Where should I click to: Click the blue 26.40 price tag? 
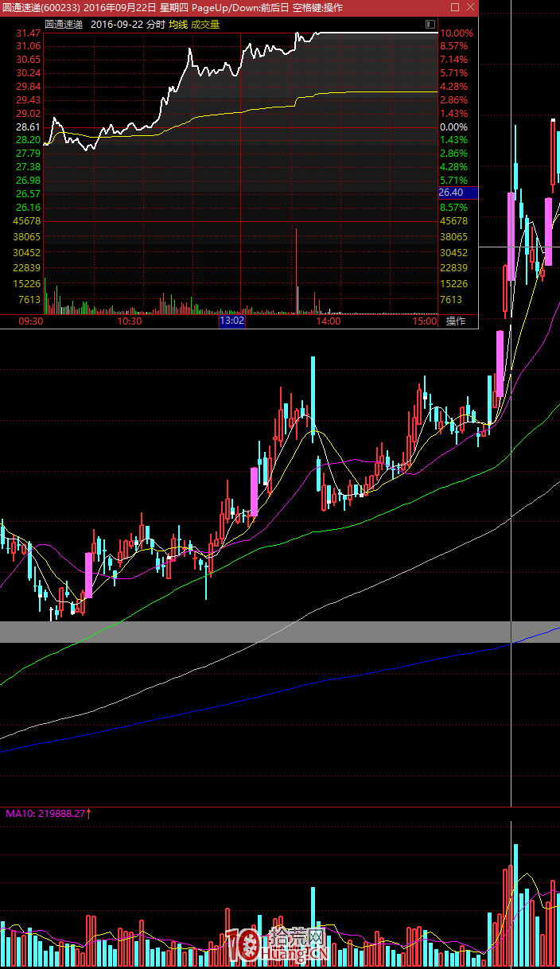pyautogui.click(x=457, y=193)
